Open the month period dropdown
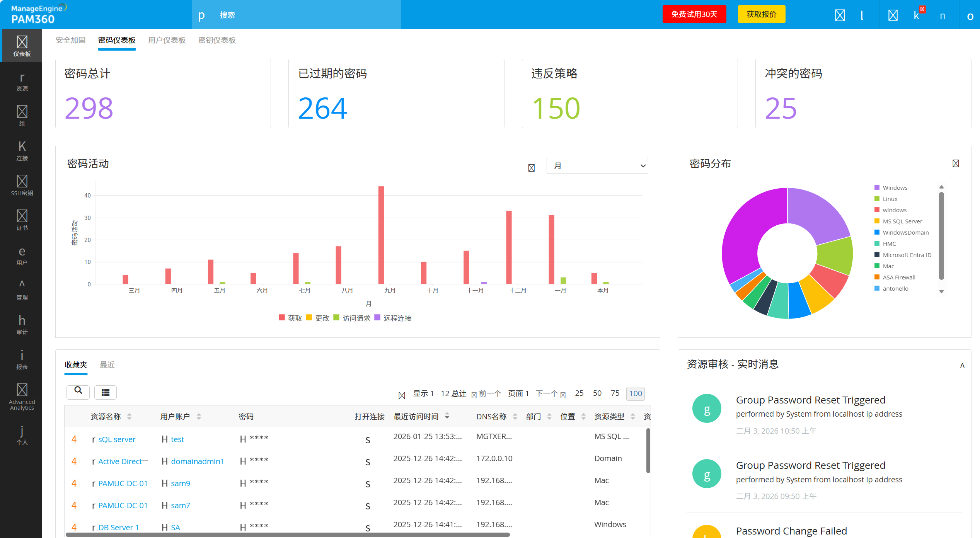This screenshot has height=538, width=980. (x=597, y=166)
